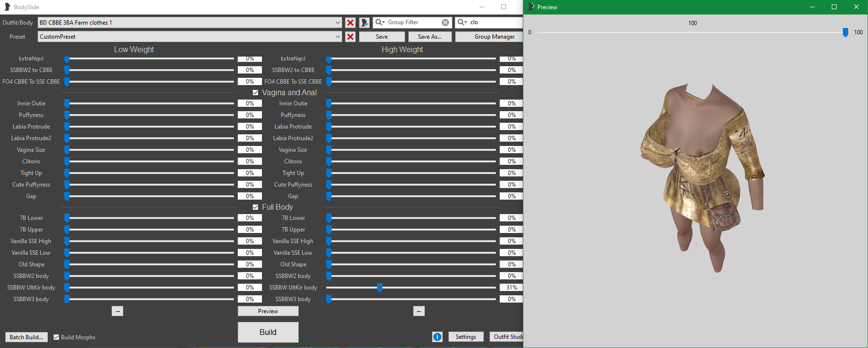
Task: Copy high weight values to low weight arrow
Action: tap(419, 311)
